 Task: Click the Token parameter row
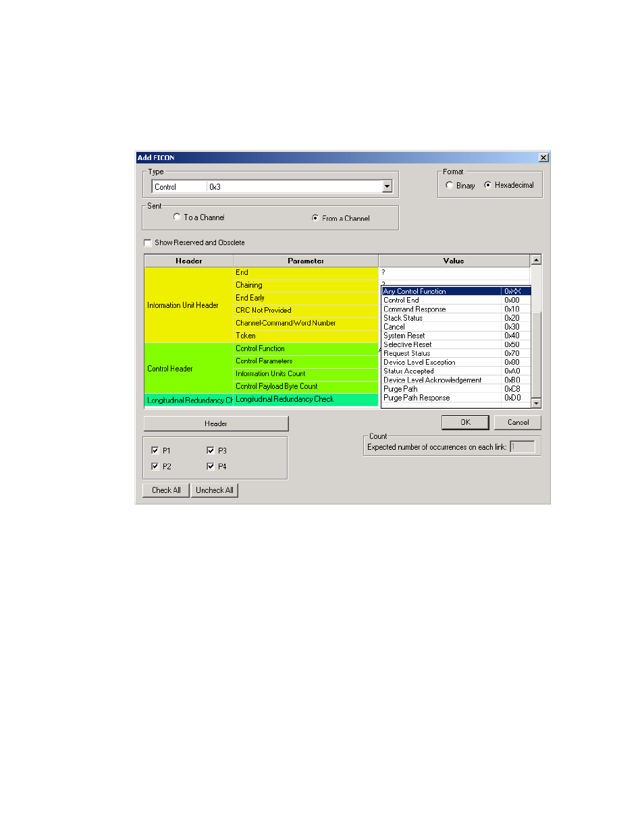[x=306, y=336]
